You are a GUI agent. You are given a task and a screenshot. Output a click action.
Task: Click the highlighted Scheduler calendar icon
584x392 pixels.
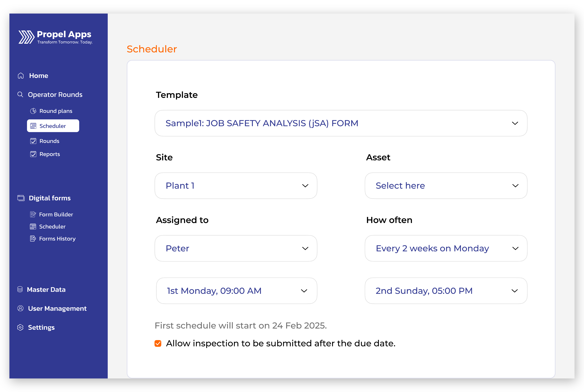[33, 126]
